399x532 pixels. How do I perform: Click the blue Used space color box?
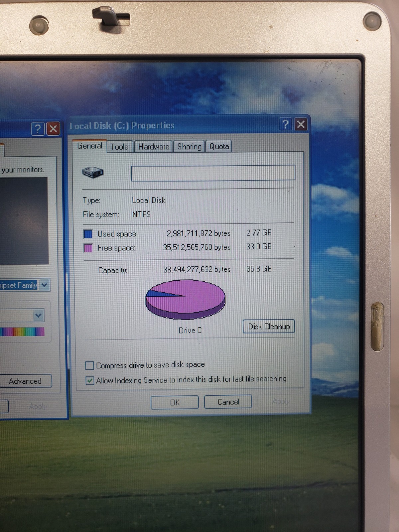[x=88, y=234]
